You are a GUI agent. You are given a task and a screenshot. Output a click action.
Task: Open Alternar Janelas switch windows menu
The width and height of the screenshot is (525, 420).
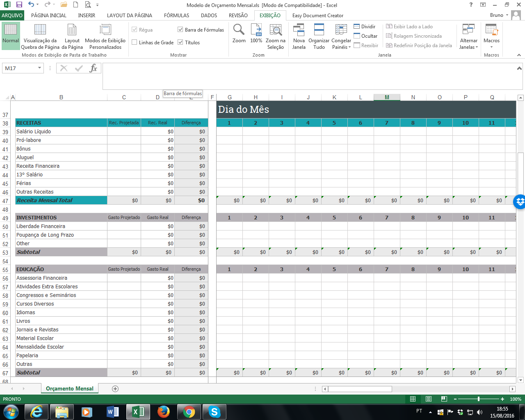[x=468, y=37]
